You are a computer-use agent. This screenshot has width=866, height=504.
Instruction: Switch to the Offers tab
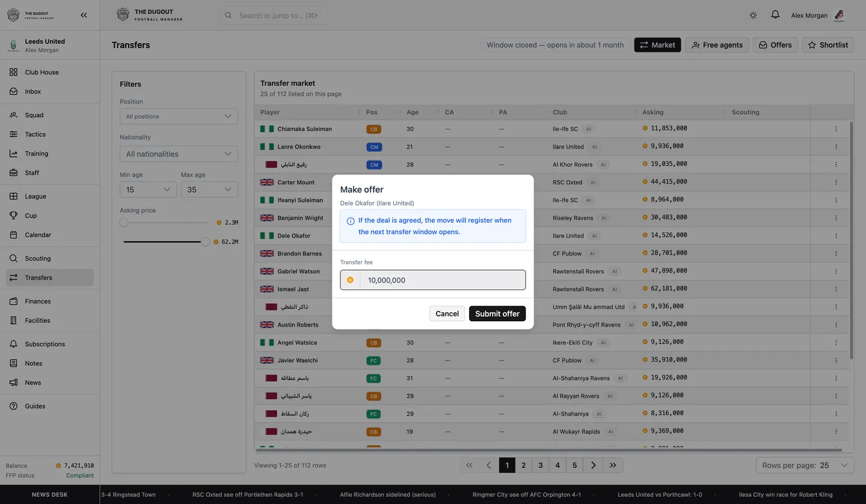click(775, 45)
